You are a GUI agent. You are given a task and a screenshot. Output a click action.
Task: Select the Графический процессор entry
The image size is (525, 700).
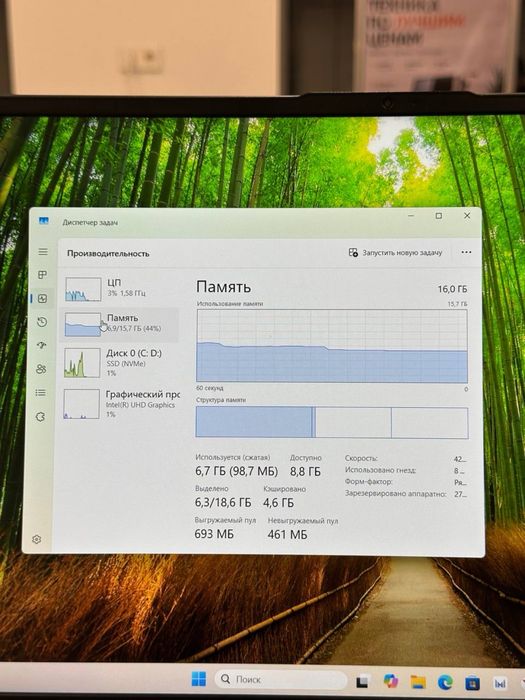pyautogui.click(x=120, y=404)
